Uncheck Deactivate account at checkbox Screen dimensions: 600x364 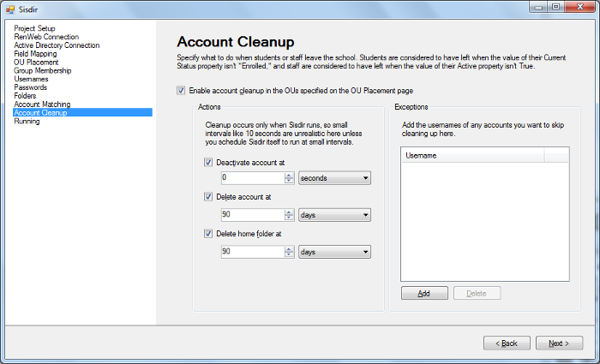[x=207, y=163]
